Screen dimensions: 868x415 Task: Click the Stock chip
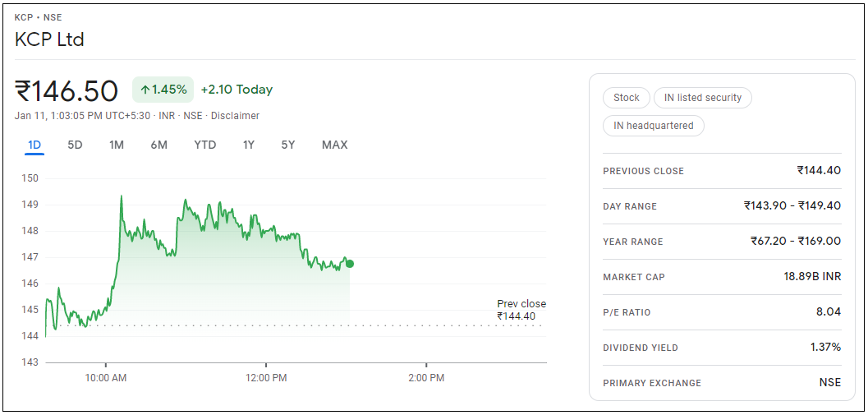pos(626,98)
